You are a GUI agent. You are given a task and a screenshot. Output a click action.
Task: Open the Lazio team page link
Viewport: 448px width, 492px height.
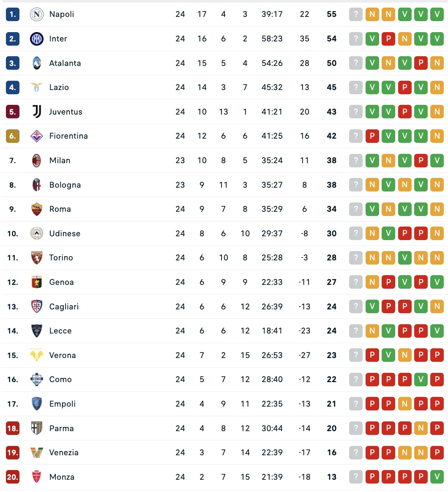[x=59, y=87]
